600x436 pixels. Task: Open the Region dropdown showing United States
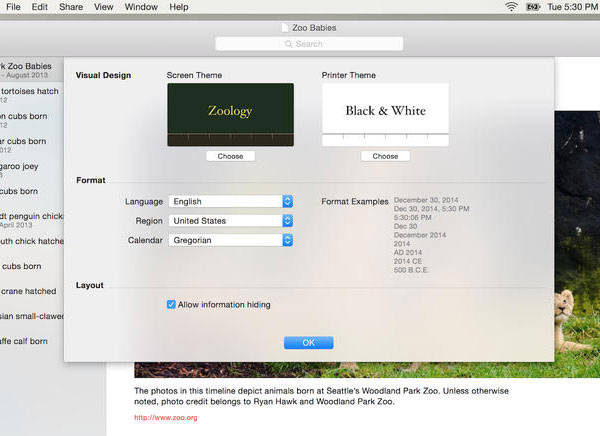click(x=231, y=221)
